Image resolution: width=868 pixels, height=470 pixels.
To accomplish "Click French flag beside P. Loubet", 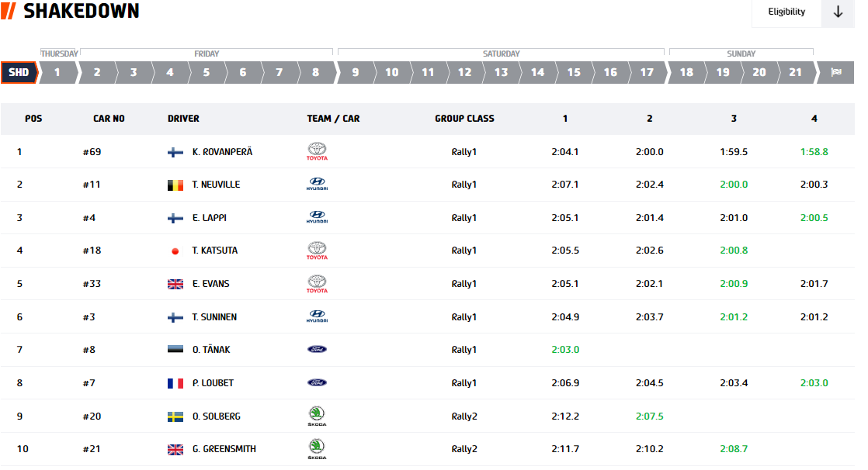I will click(175, 383).
